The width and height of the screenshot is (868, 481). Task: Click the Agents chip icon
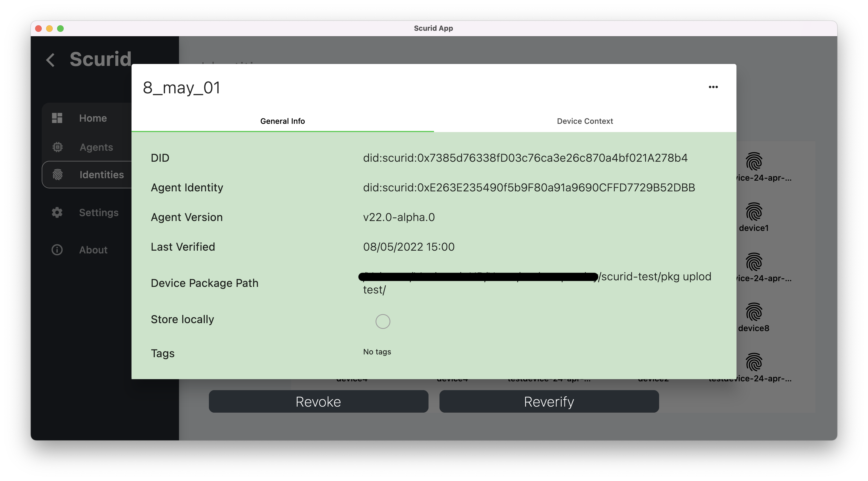coord(58,147)
